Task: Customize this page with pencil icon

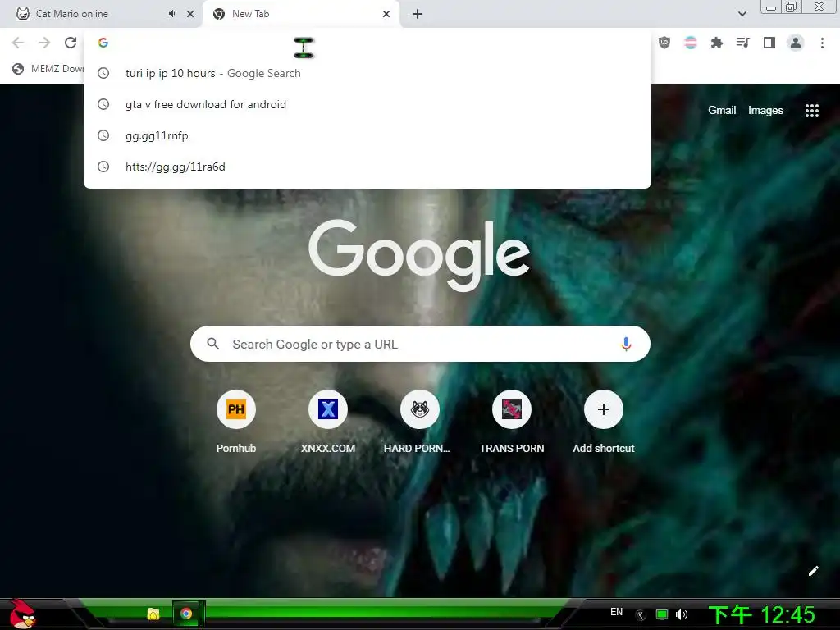Action: coord(813,571)
